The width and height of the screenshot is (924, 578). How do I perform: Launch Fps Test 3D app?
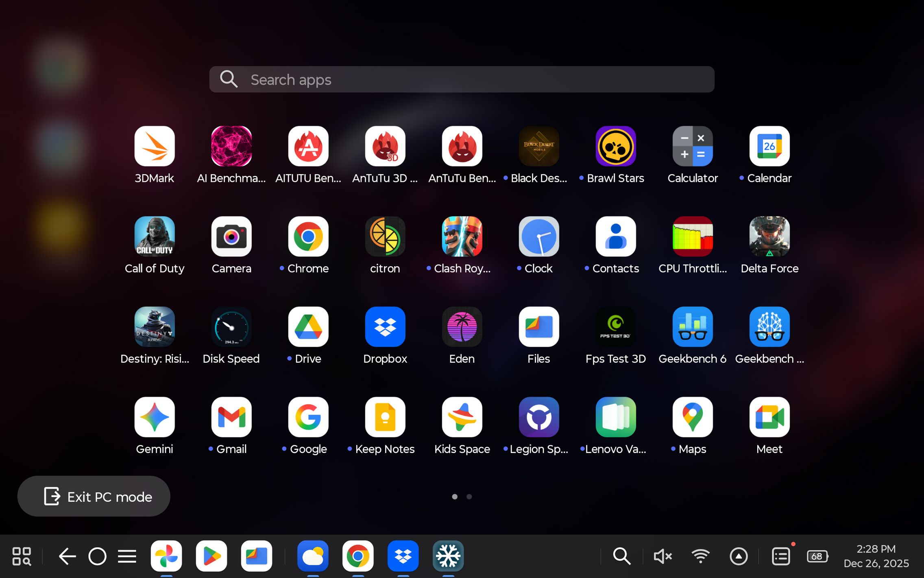tap(615, 327)
